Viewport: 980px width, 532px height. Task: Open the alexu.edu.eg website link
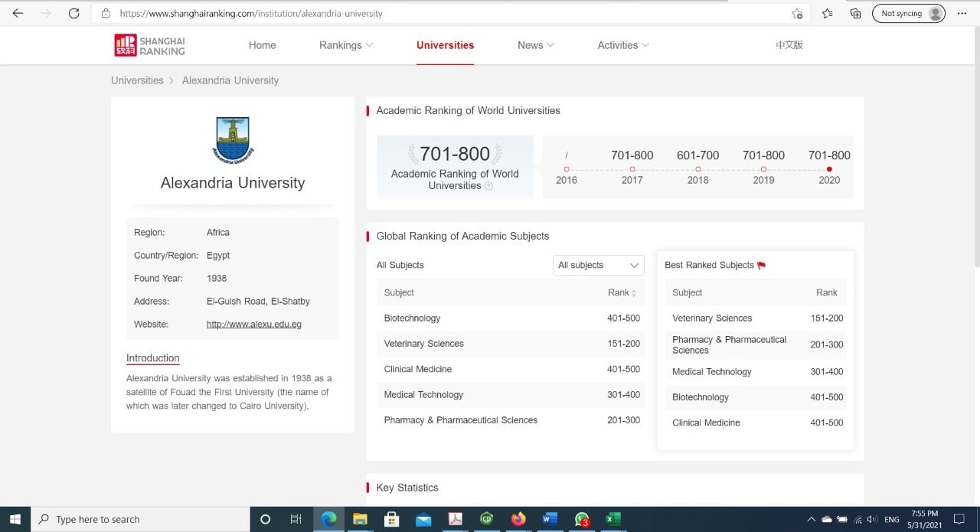pyautogui.click(x=253, y=325)
